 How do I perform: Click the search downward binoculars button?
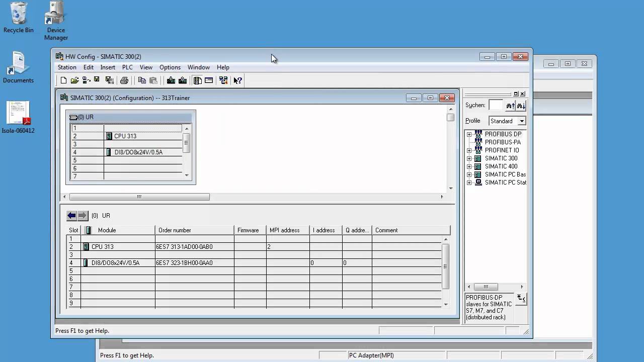[x=521, y=106]
